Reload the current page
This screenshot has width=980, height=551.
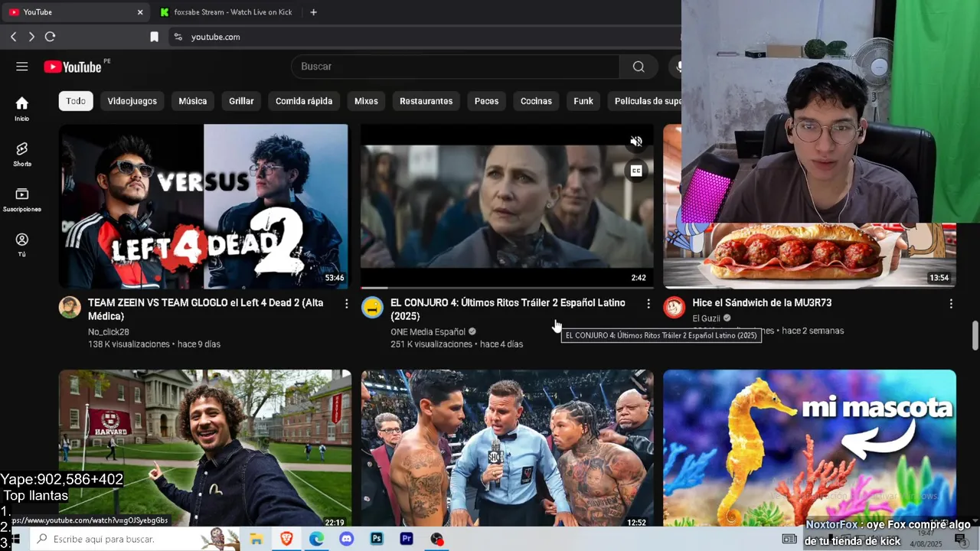pyautogui.click(x=50, y=37)
